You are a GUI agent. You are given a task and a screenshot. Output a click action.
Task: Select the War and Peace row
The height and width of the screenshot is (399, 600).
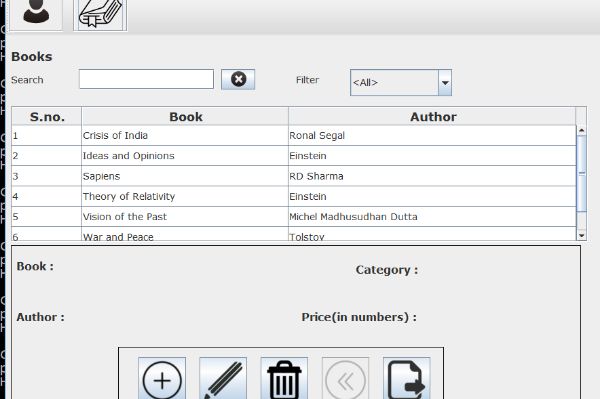click(294, 234)
